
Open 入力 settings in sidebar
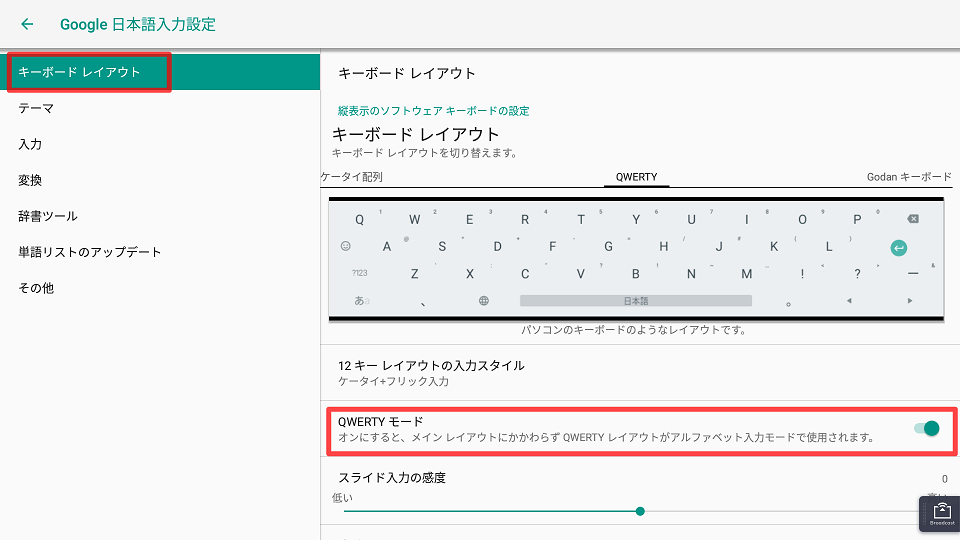click(160, 144)
